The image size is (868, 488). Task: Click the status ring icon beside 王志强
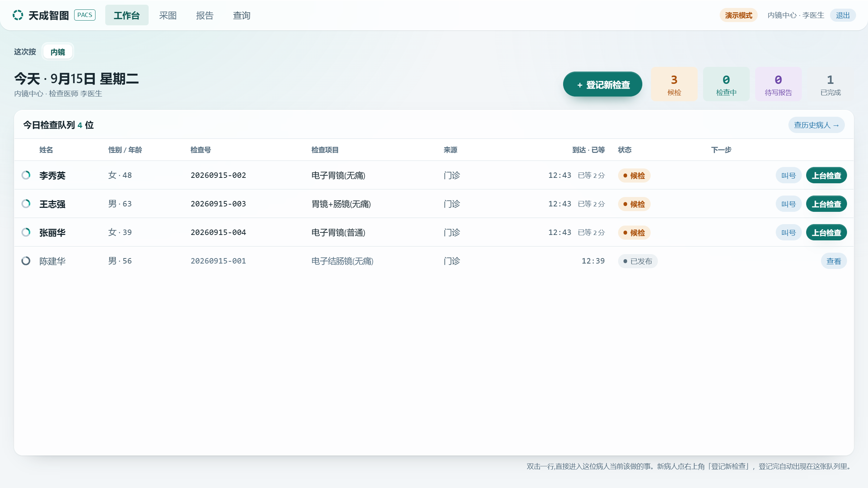pos(26,204)
